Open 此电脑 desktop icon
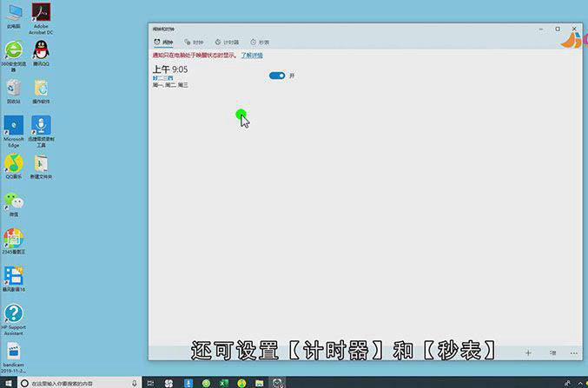The image size is (588, 388). 14,16
